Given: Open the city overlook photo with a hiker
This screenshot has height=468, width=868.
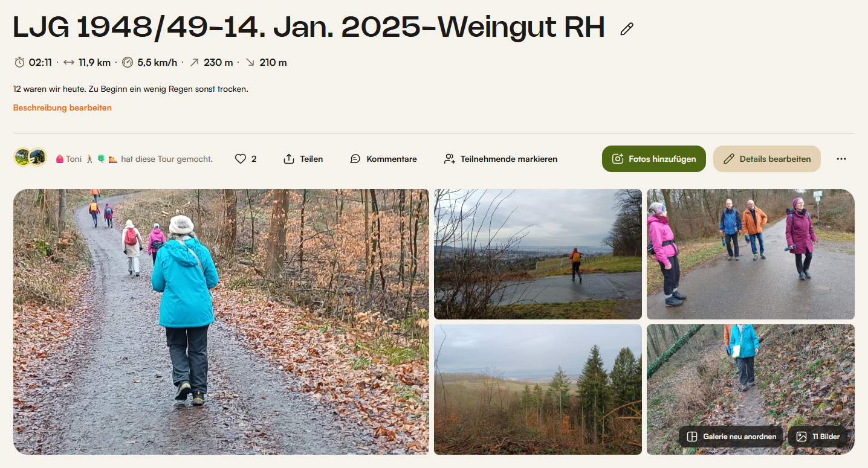Looking at the screenshot, I should coord(538,254).
